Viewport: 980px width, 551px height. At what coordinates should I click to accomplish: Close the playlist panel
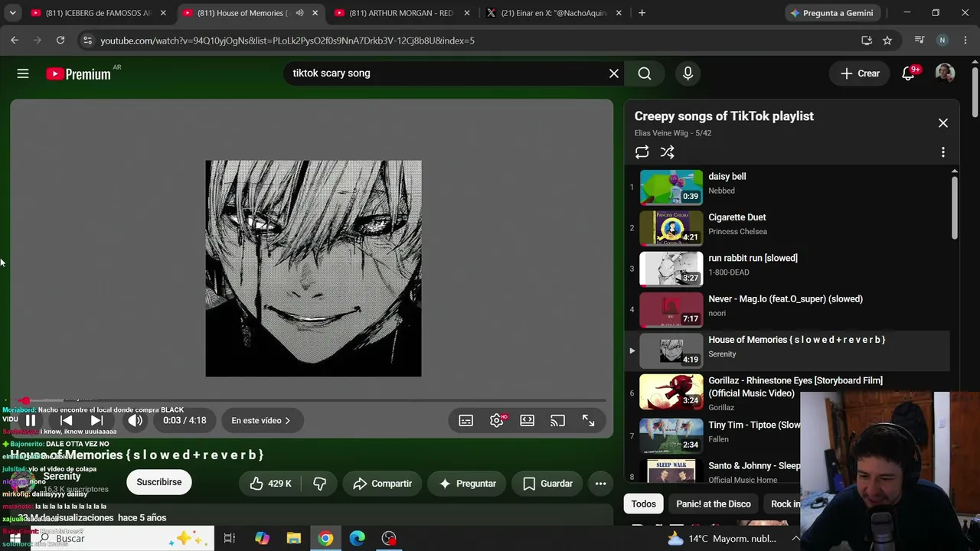point(943,123)
